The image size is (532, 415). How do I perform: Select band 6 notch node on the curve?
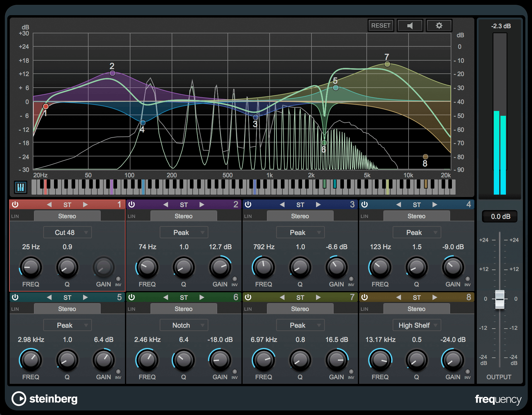click(324, 143)
